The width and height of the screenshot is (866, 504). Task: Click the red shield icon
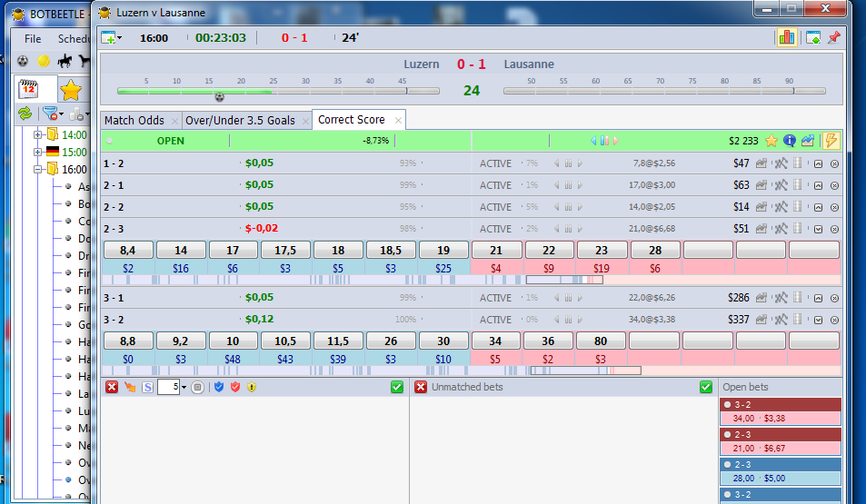pos(235,387)
